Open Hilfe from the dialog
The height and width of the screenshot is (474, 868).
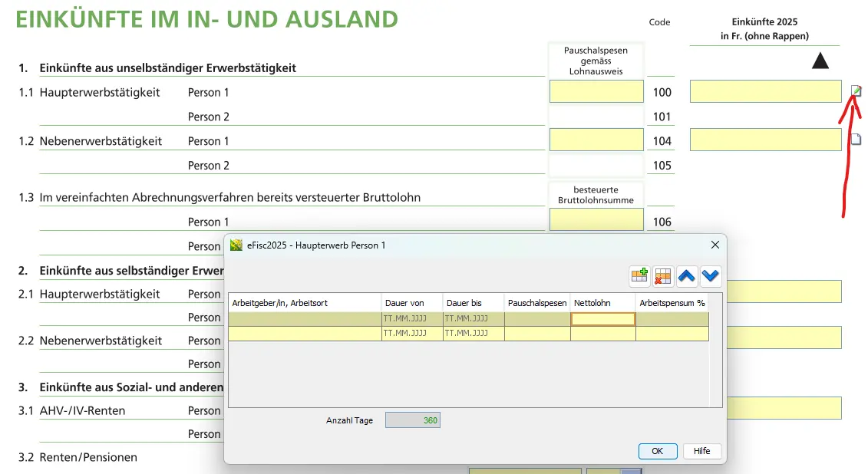point(701,451)
